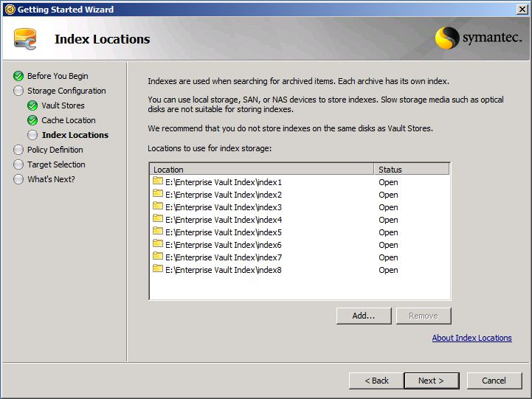Click the Symantec logo
This screenshot has height=399, width=532.
tap(478, 38)
